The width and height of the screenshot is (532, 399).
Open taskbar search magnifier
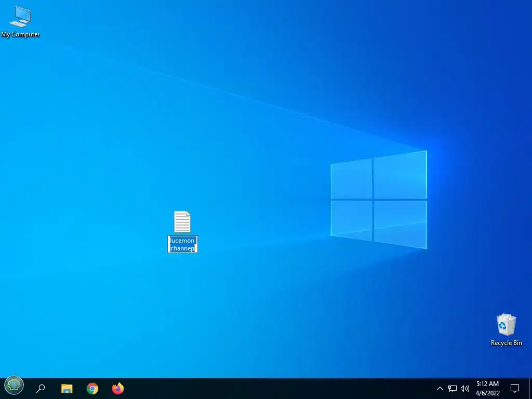point(41,388)
